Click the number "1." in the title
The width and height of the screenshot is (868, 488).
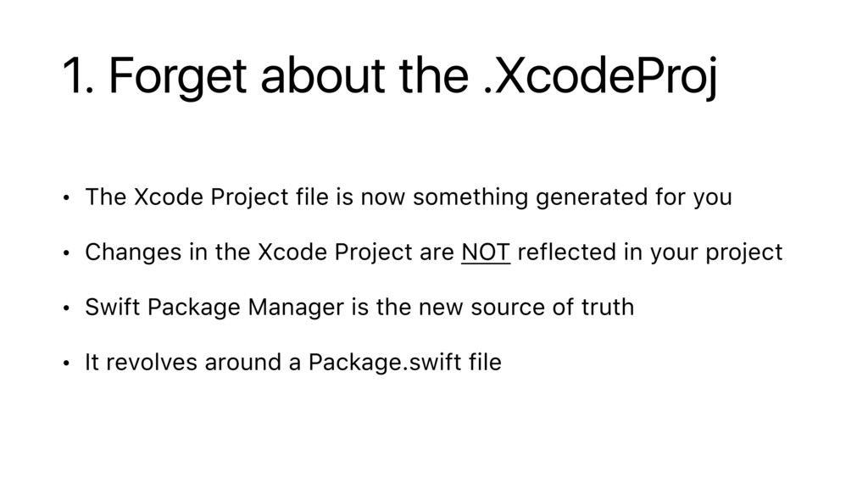pos(77,80)
